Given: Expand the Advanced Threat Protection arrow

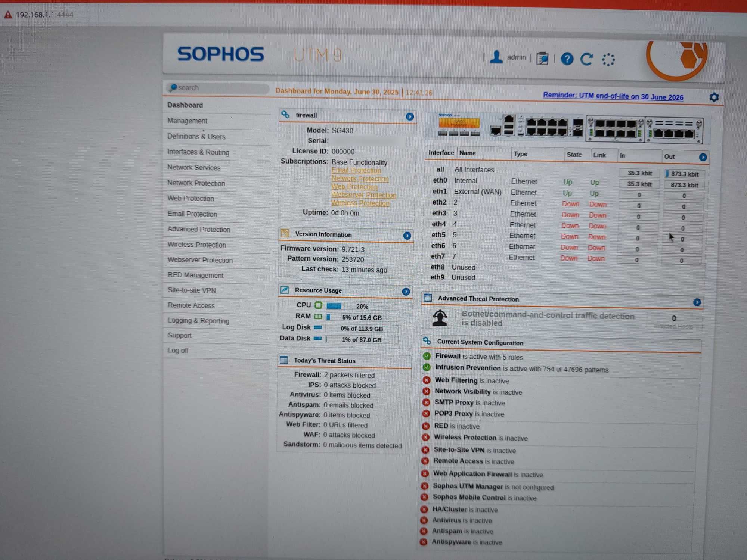Looking at the screenshot, I should [x=697, y=302].
